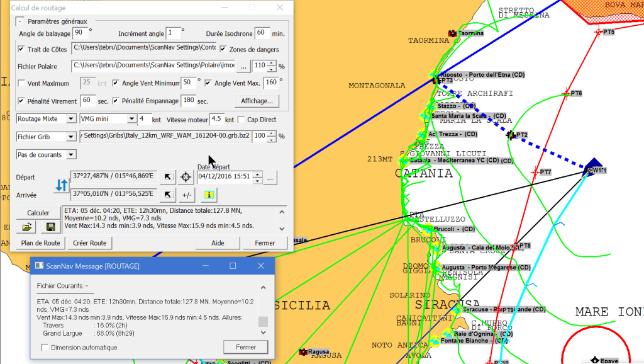The image size is (644, 364).
Task: Toggle Angle Vent Max. checkbox
Action: [208, 83]
